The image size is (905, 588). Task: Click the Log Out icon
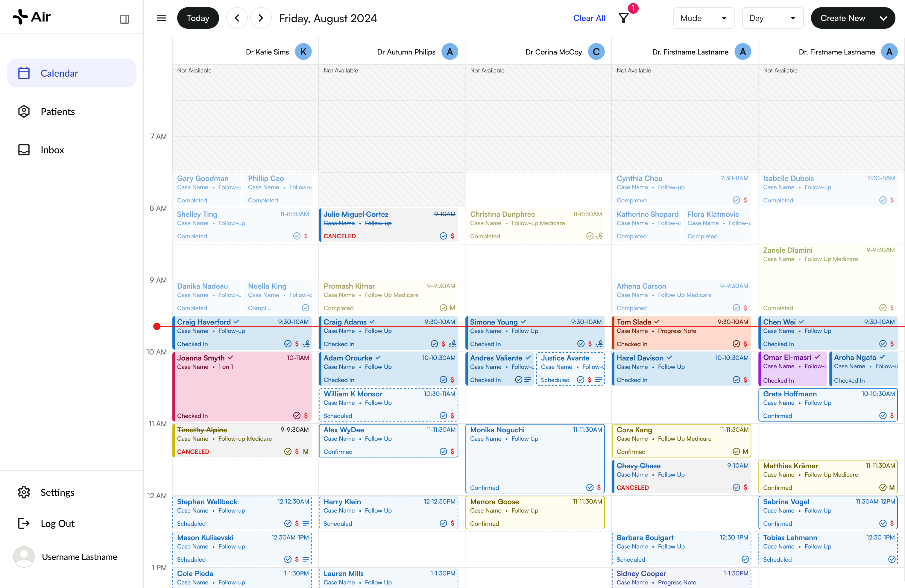click(24, 523)
